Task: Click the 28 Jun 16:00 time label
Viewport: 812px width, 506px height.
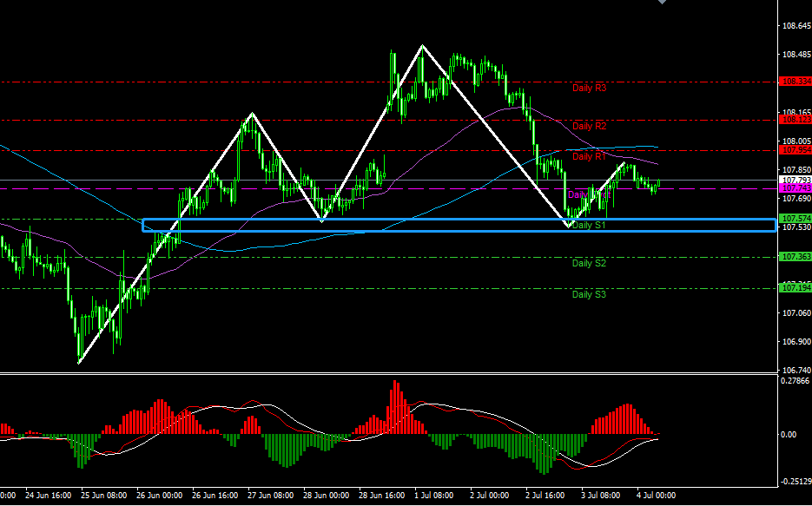Action: [x=380, y=495]
